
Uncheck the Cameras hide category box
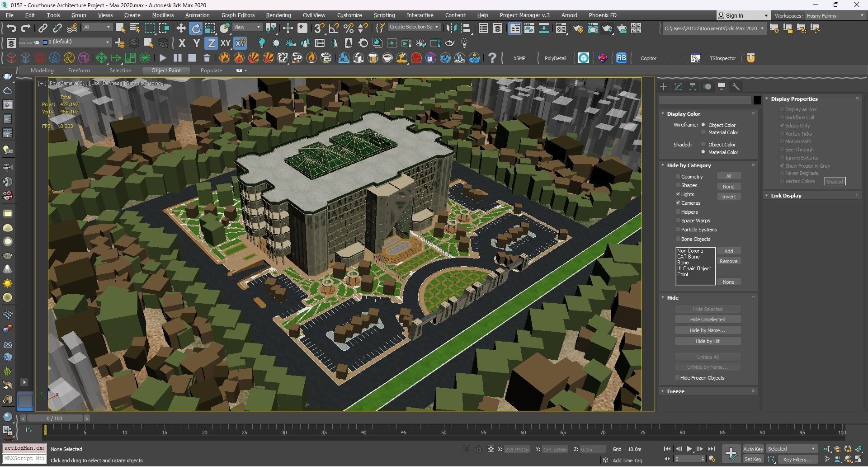[x=678, y=203]
